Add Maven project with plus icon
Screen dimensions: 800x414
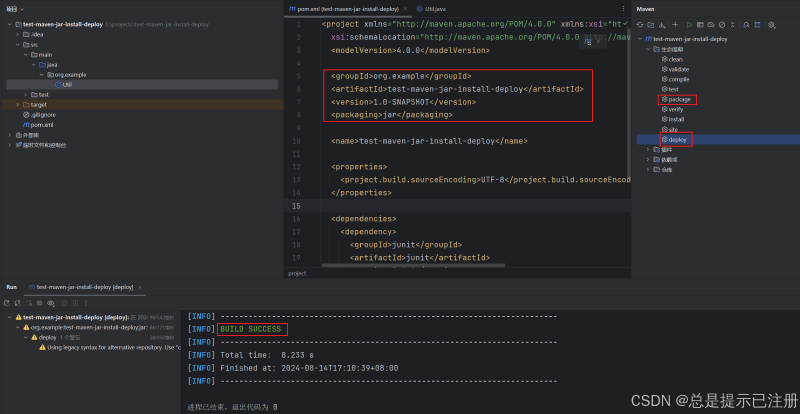click(676, 25)
